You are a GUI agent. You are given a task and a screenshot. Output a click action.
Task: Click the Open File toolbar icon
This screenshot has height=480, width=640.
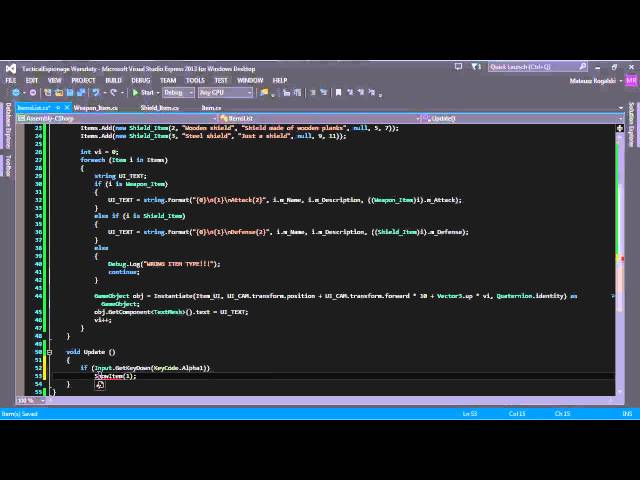(59, 93)
